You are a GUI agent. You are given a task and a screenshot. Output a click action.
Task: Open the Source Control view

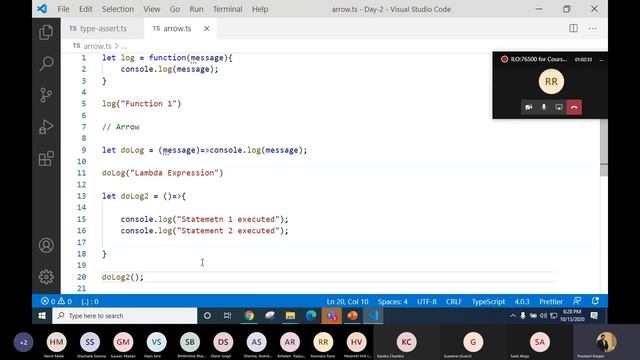coord(46,95)
